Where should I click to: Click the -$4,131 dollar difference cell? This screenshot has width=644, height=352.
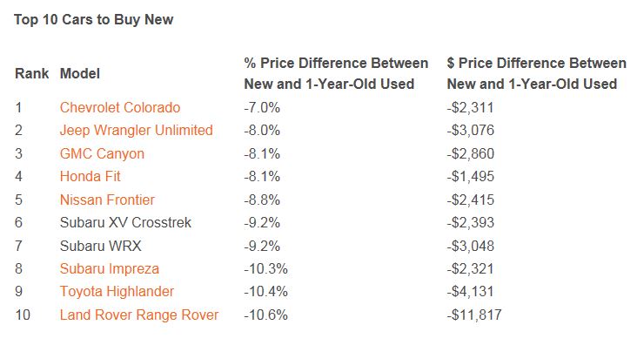pyautogui.click(x=470, y=291)
